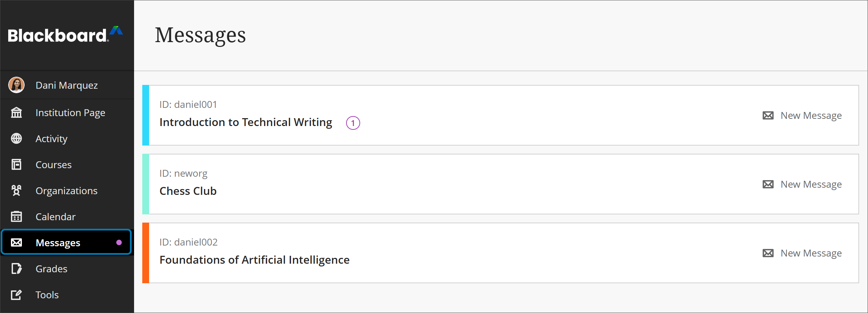This screenshot has width=868, height=313.
Task: Open Dani Marquez profile picture
Action: [x=16, y=85]
